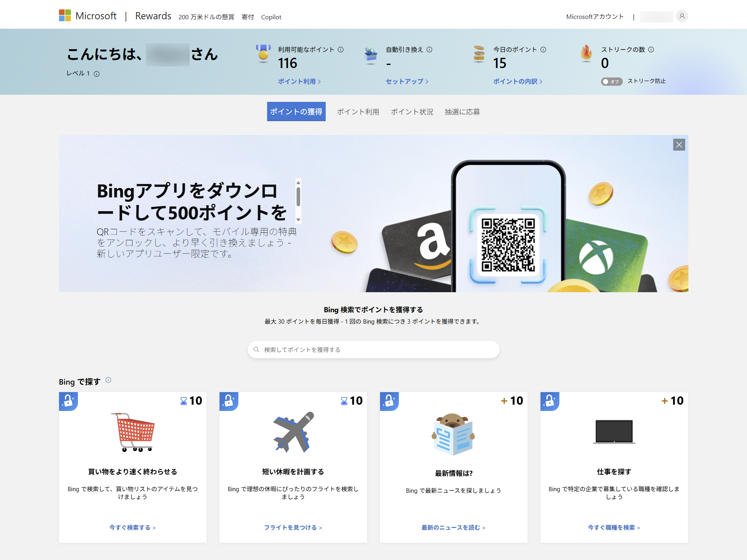The width and height of the screenshot is (747, 560).
Task: Click the lock badge on 買い物をより速く終わらせる card
Action: [x=68, y=401]
